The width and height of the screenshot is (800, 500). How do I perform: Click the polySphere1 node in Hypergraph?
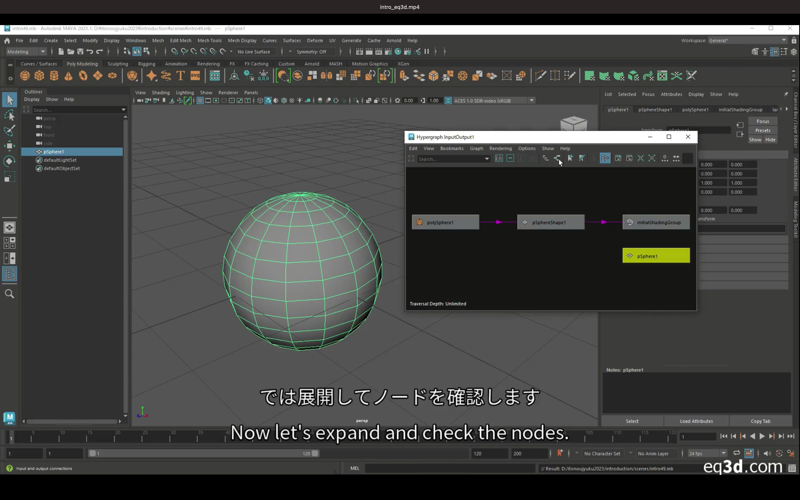(x=445, y=222)
